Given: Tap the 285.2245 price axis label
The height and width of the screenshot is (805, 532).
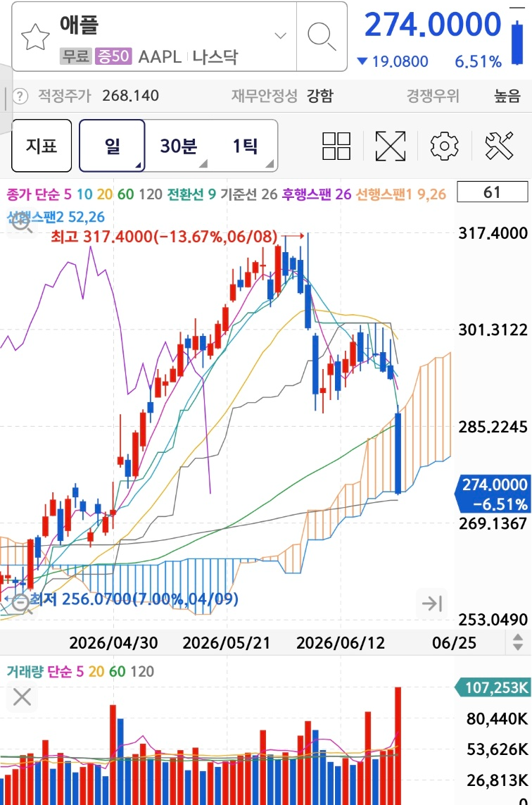Looking at the screenshot, I should (x=493, y=427).
